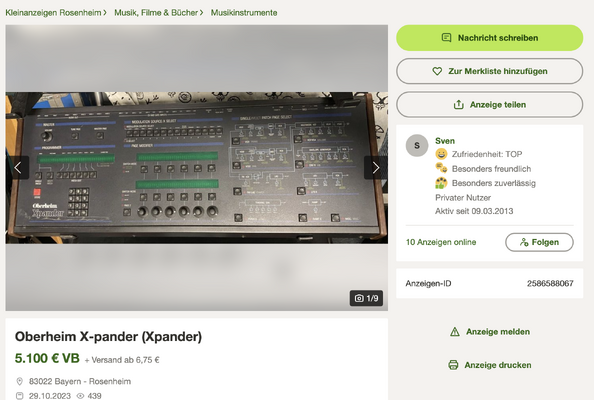Follow the seller with Folgen button

pyautogui.click(x=539, y=242)
